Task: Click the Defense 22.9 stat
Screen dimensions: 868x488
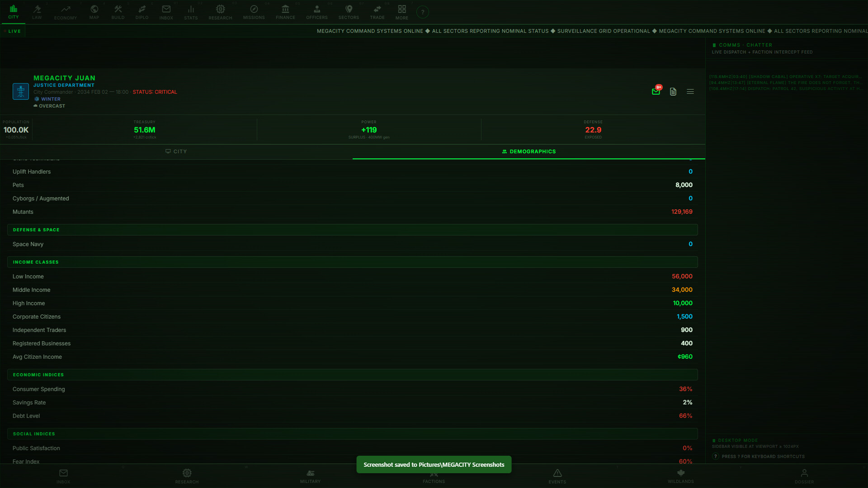Action: [593, 130]
